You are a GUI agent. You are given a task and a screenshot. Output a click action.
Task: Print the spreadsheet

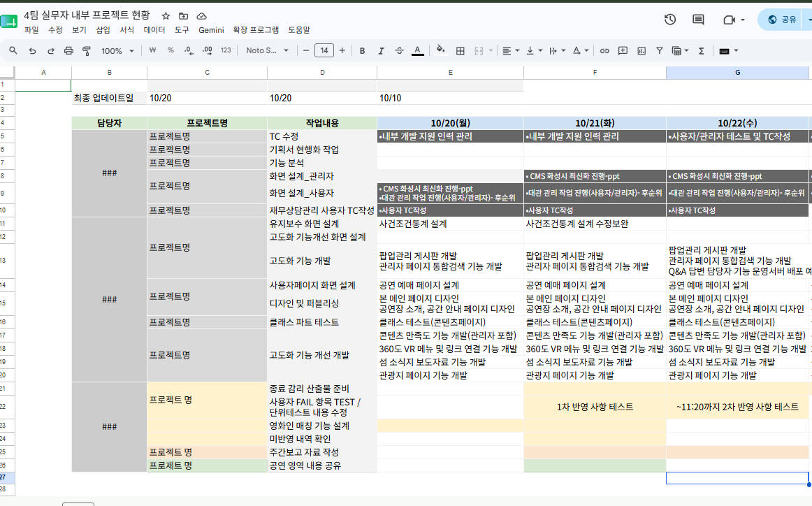(68, 51)
